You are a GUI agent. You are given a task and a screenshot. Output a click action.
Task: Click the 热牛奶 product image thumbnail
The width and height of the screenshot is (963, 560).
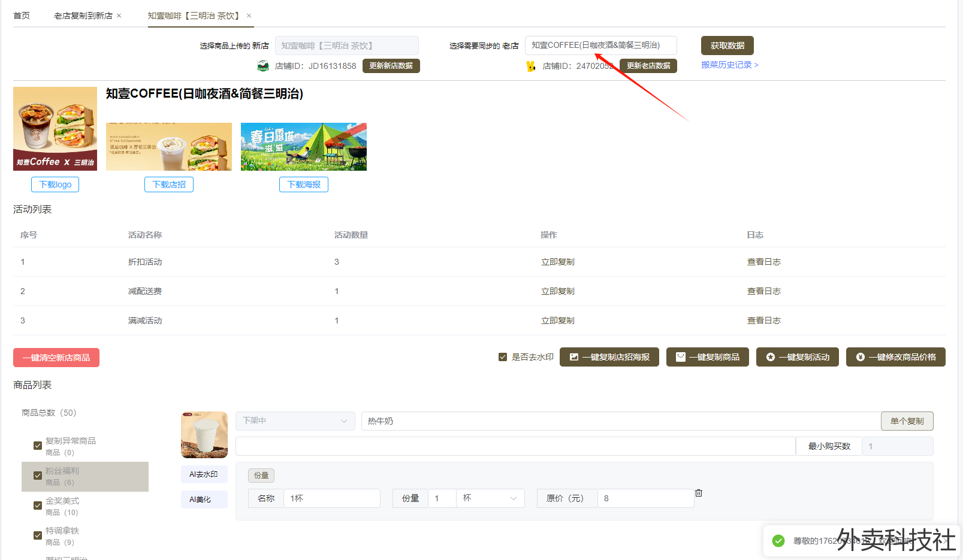pos(204,435)
